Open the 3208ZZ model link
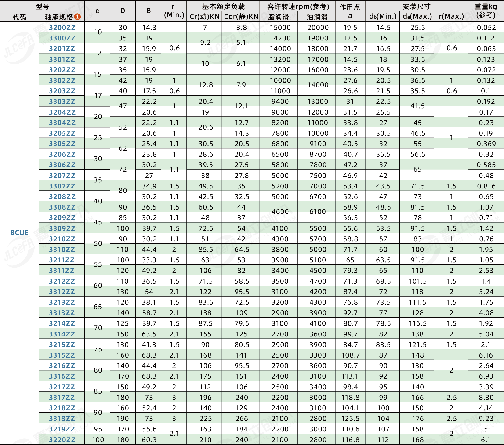The height and width of the screenshot is (445, 504). click(x=62, y=197)
